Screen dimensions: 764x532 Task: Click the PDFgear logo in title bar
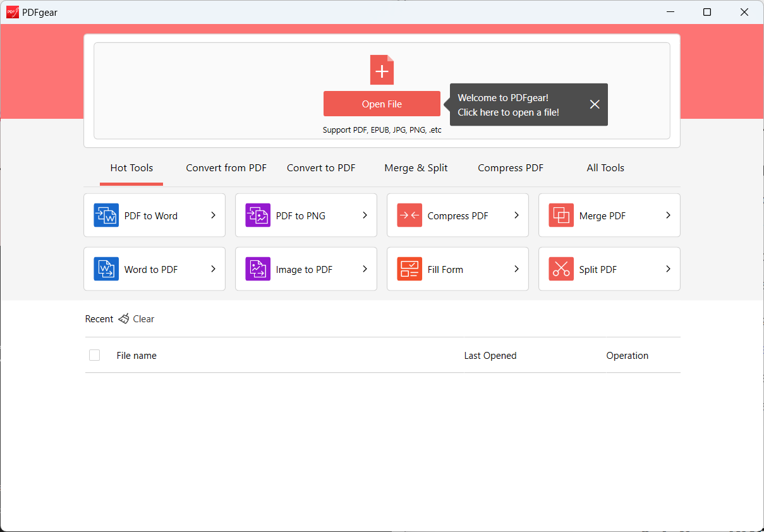point(13,12)
